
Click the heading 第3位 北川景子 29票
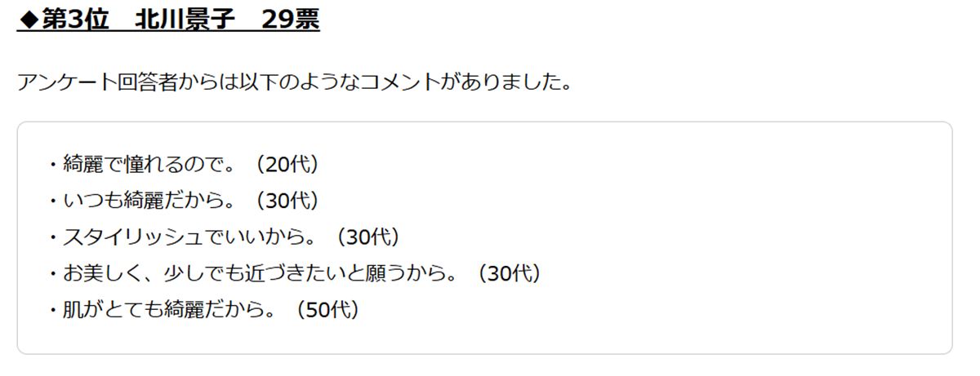coord(168,20)
